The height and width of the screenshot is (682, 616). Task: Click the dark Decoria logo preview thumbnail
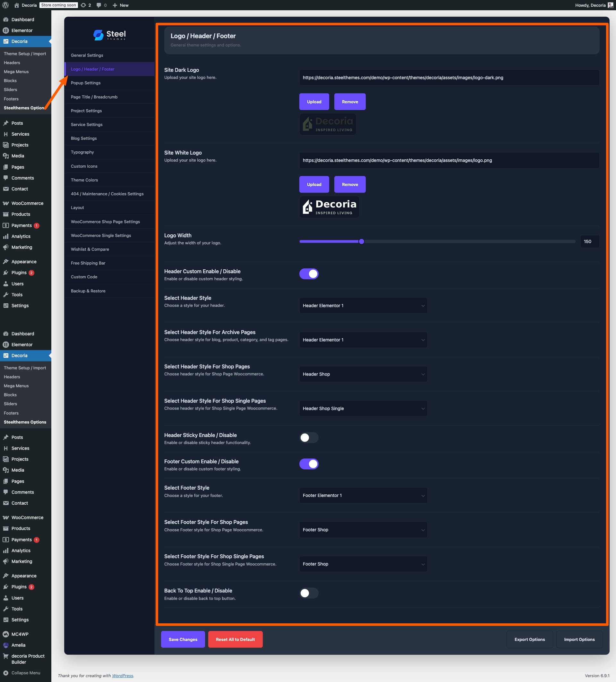tap(327, 124)
